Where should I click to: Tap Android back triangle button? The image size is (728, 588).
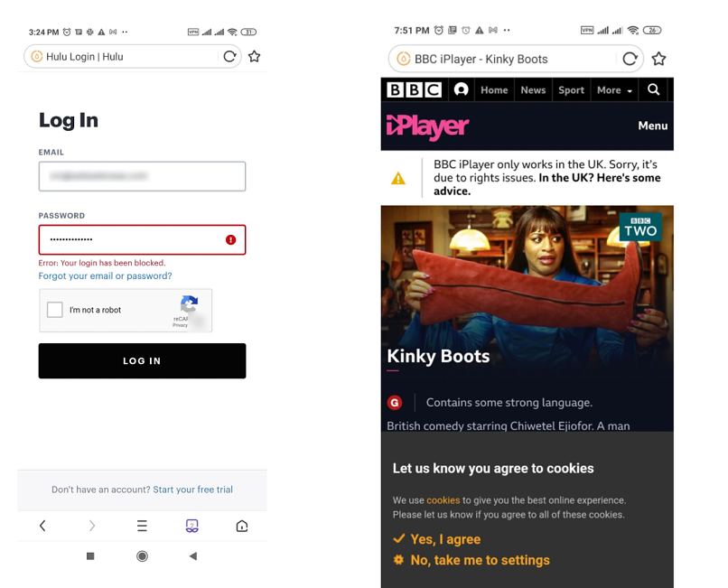click(193, 556)
